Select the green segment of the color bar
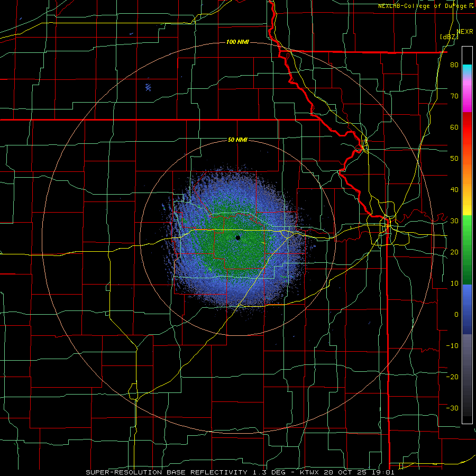The image size is (476, 476). coord(467,250)
